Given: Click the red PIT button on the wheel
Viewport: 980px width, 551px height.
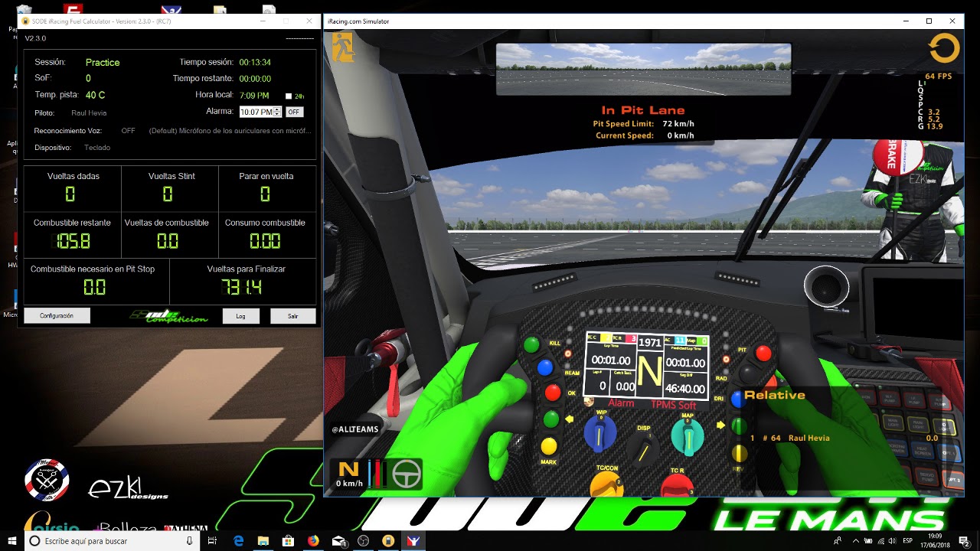Looking at the screenshot, I should (763, 353).
